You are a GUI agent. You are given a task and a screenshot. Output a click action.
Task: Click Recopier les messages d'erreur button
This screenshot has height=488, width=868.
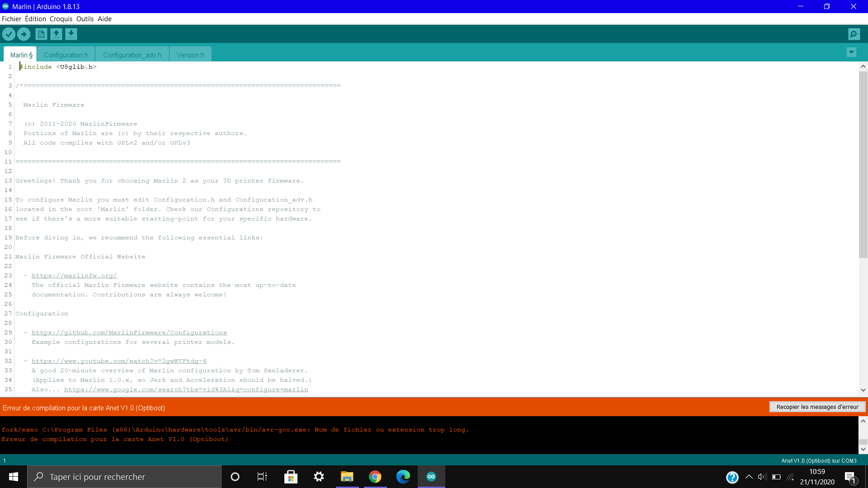coord(817,407)
